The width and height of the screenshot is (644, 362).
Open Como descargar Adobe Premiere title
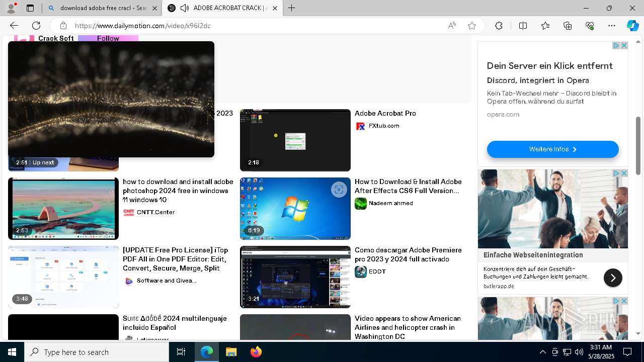408,254
